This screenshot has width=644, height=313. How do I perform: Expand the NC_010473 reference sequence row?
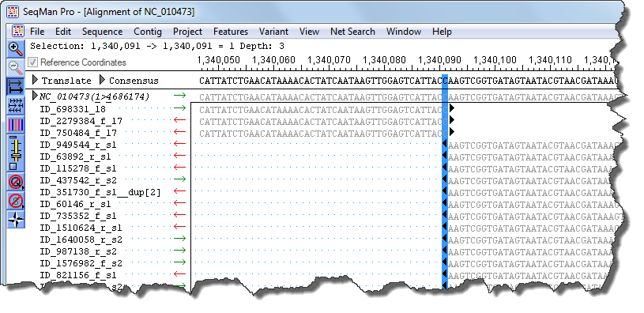pyautogui.click(x=36, y=96)
